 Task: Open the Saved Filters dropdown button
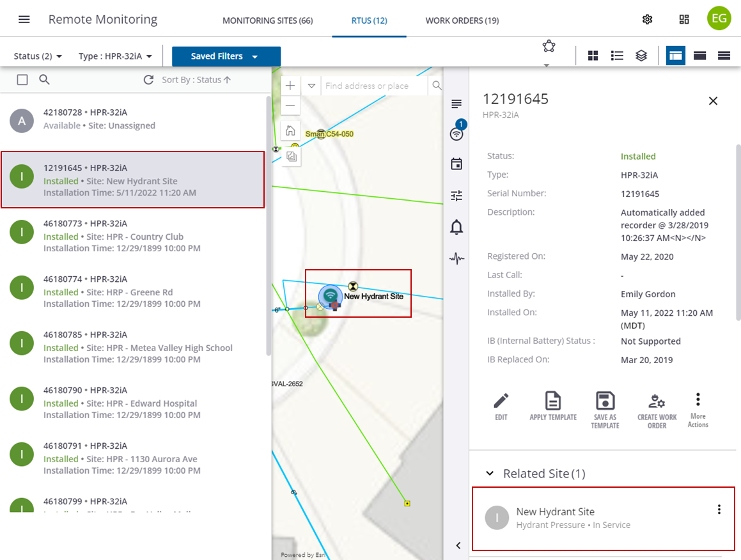226,56
